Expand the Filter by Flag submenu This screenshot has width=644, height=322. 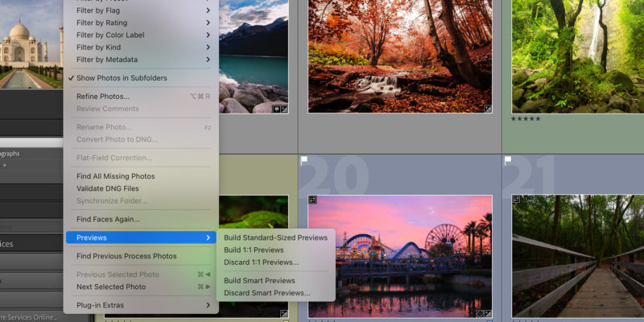pyautogui.click(x=141, y=10)
